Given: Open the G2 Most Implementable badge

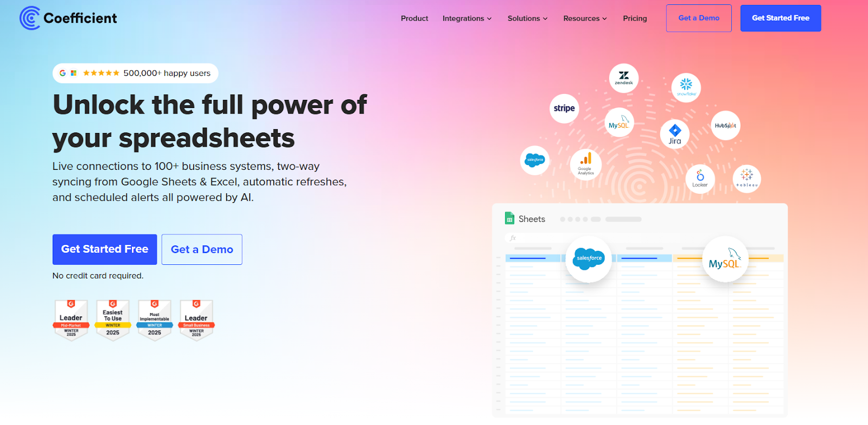Looking at the screenshot, I should (155, 320).
